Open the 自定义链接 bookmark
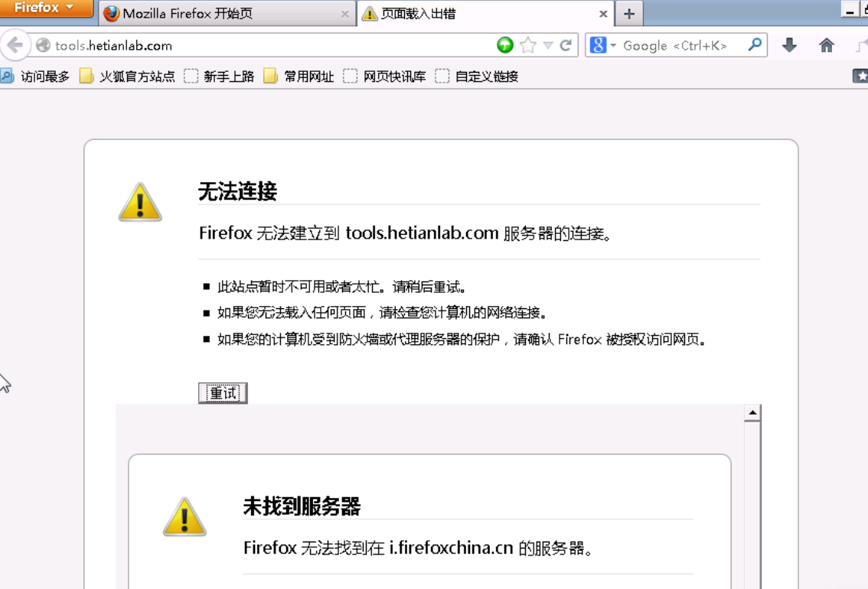This screenshot has width=868, height=589. (x=477, y=76)
